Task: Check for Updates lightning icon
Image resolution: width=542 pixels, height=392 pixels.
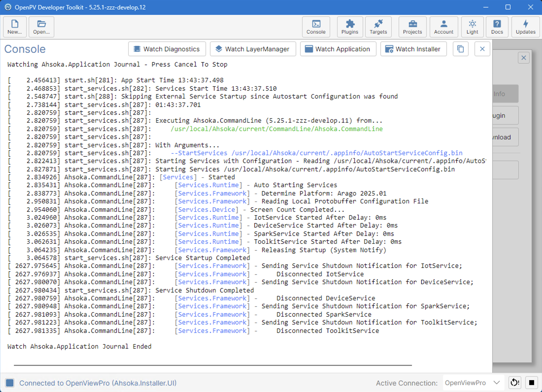Action: click(526, 27)
